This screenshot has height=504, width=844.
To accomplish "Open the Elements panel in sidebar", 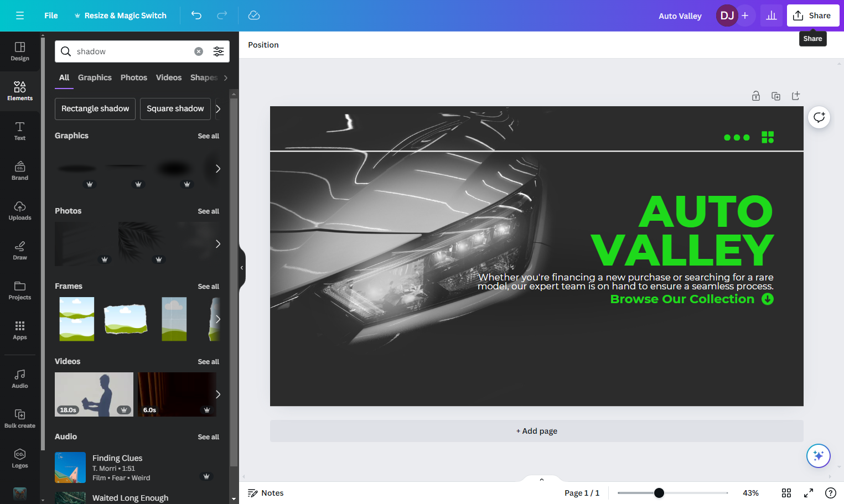I will point(20,91).
